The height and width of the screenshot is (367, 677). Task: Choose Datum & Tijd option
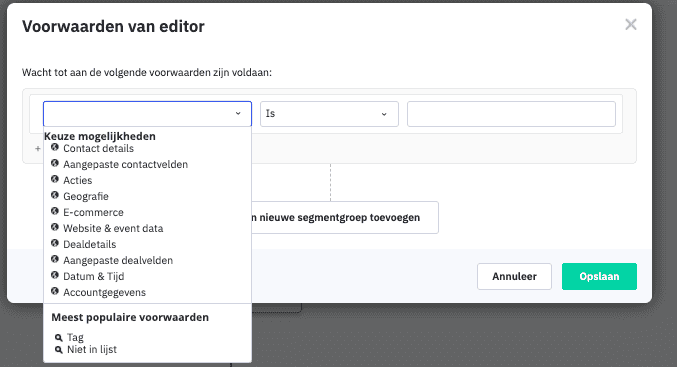click(93, 276)
